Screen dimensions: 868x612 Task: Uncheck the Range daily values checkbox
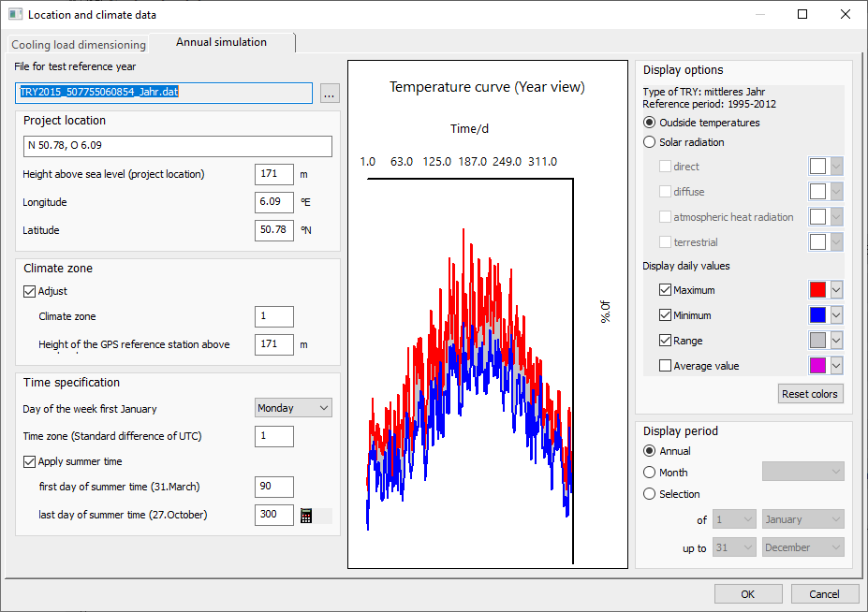(x=665, y=341)
